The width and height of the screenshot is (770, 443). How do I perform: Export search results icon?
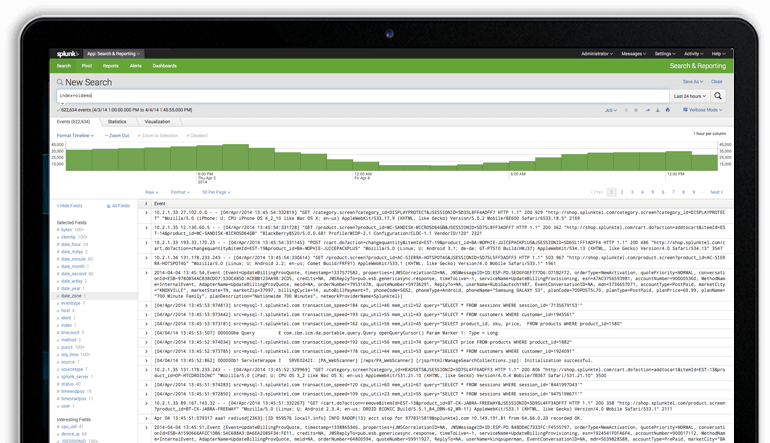[x=658, y=110]
